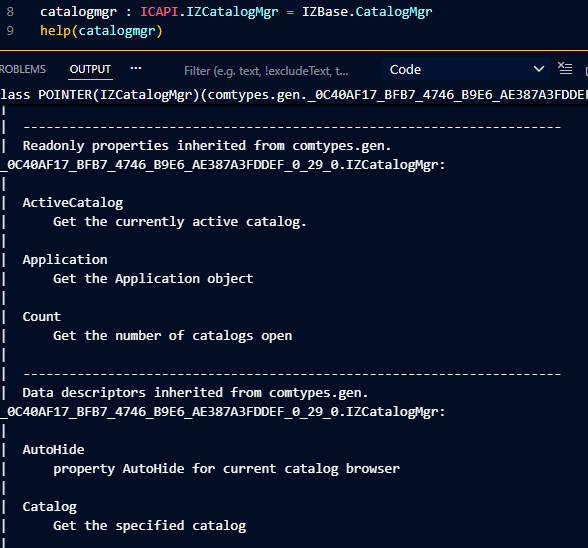Select the OUTPUT tab
The image size is (588, 548).
coord(90,69)
